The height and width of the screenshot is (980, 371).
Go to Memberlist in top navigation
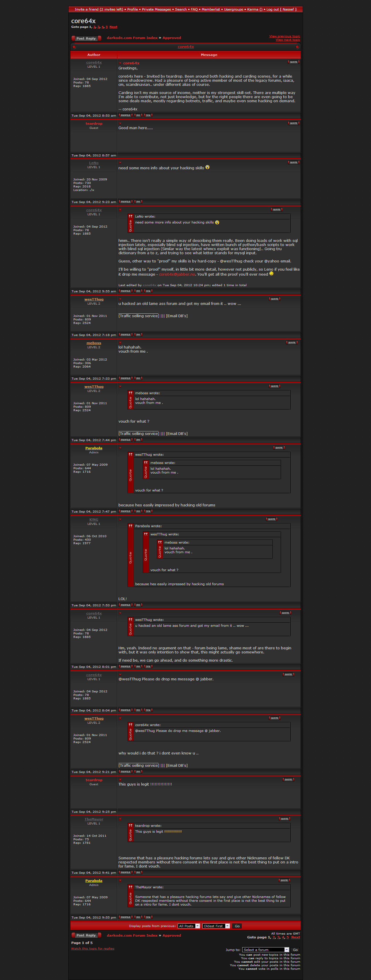click(211, 9)
